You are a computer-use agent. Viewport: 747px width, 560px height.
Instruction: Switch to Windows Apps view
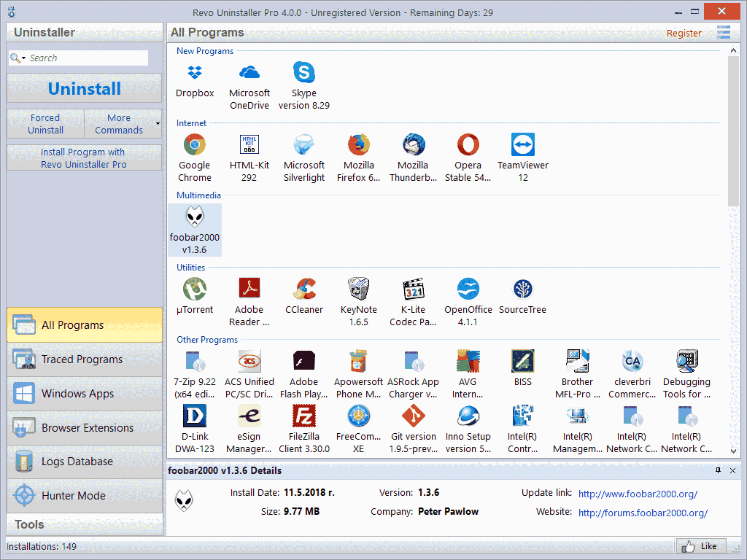click(84, 393)
